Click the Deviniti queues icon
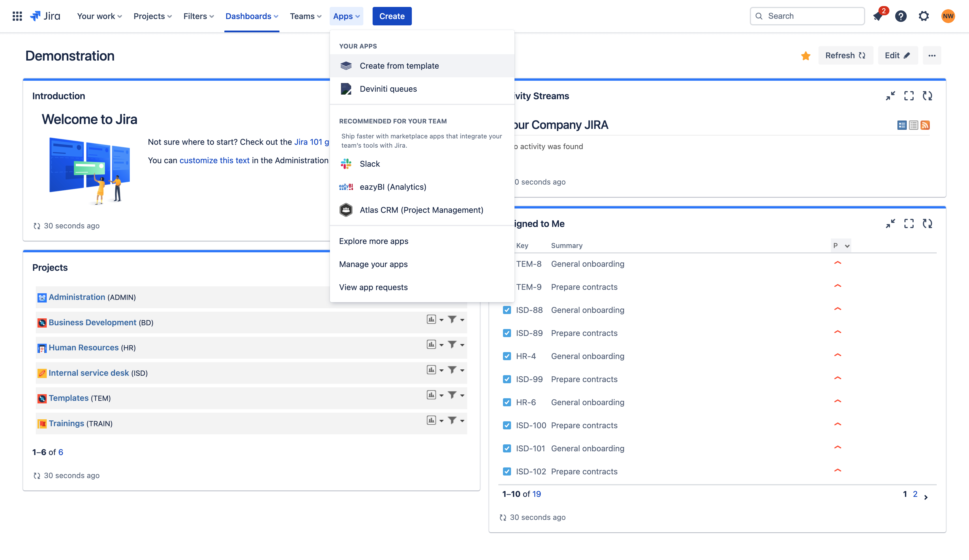Screen dimensions: 969x560 (x=346, y=89)
